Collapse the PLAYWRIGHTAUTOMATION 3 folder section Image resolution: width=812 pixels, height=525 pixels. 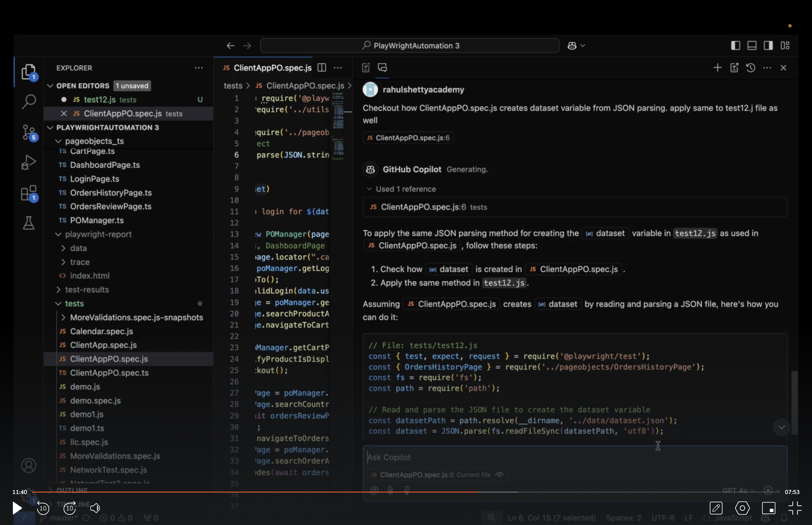pos(50,128)
